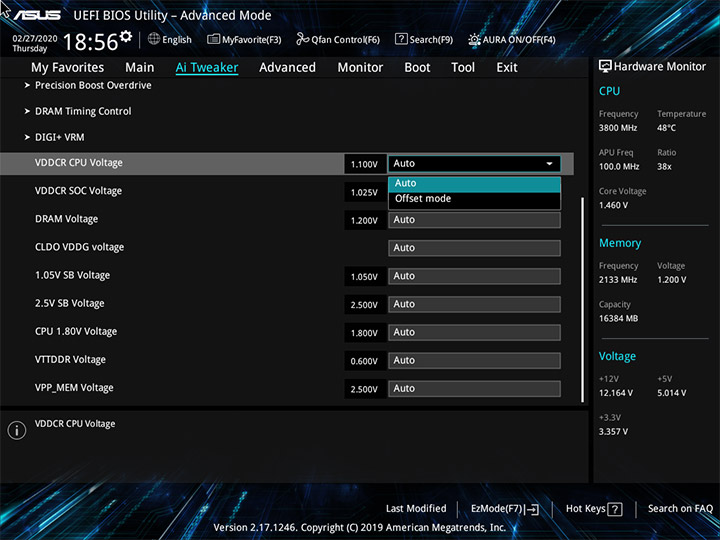The width and height of the screenshot is (720, 540).
Task: Click the English language label
Action: 177,40
